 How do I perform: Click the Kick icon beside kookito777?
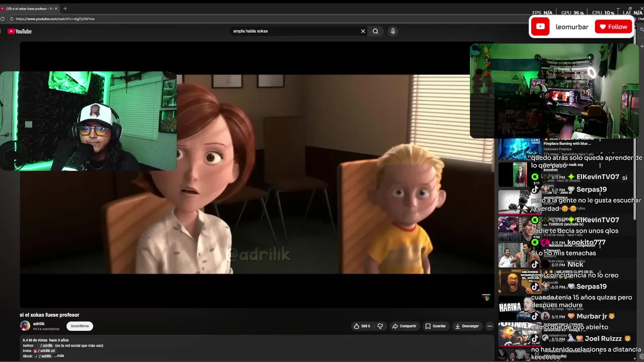coord(535,242)
